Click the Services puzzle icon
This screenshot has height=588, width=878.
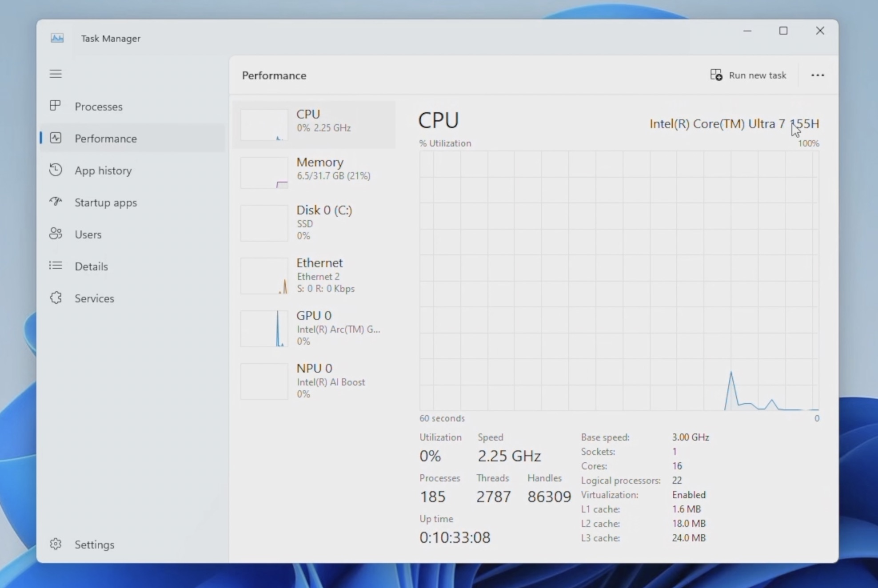[56, 298]
